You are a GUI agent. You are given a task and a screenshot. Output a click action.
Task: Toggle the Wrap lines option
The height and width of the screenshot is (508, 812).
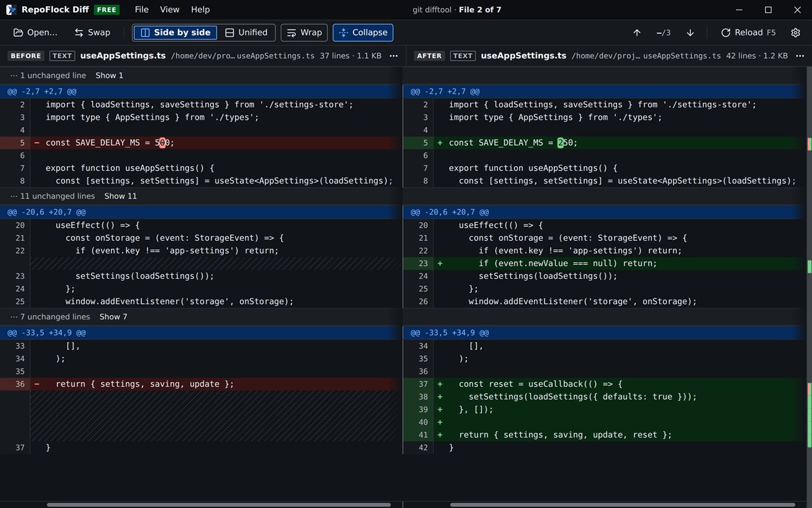[304, 32]
